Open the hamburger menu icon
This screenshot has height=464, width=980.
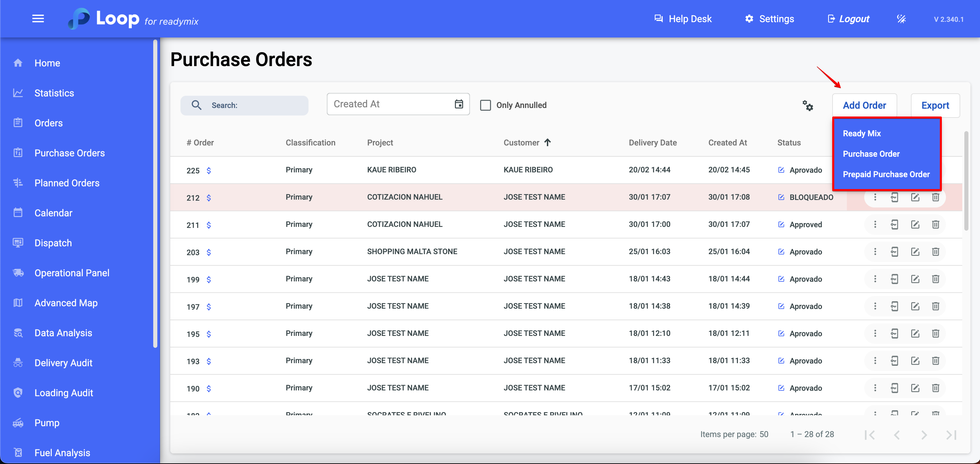pyautogui.click(x=38, y=19)
